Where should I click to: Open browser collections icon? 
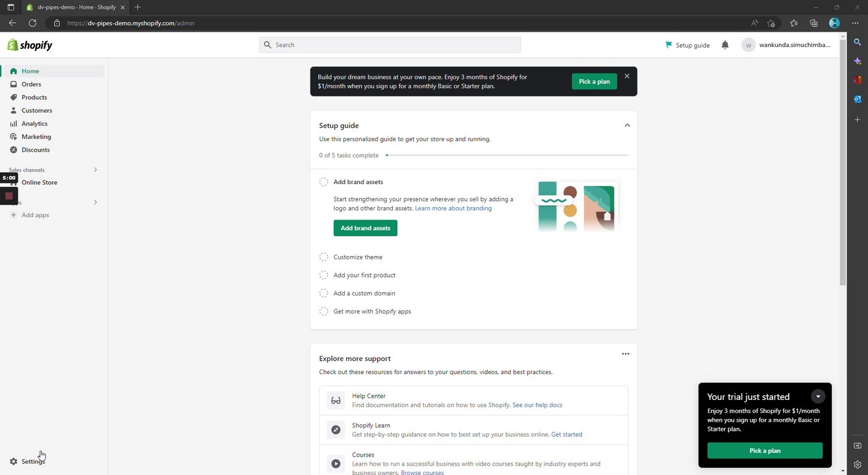814,23
